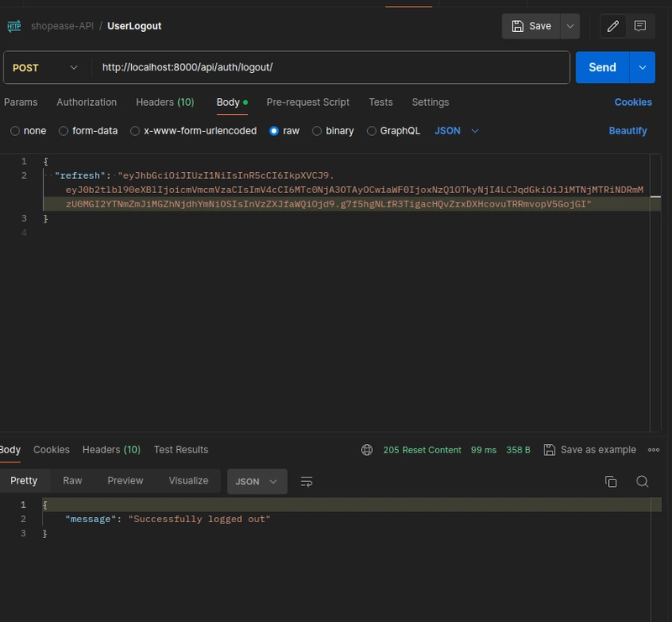The width and height of the screenshot is (672, 622).
Task: Click "Successfully logged out" response value
Action: tap(199, 520)
